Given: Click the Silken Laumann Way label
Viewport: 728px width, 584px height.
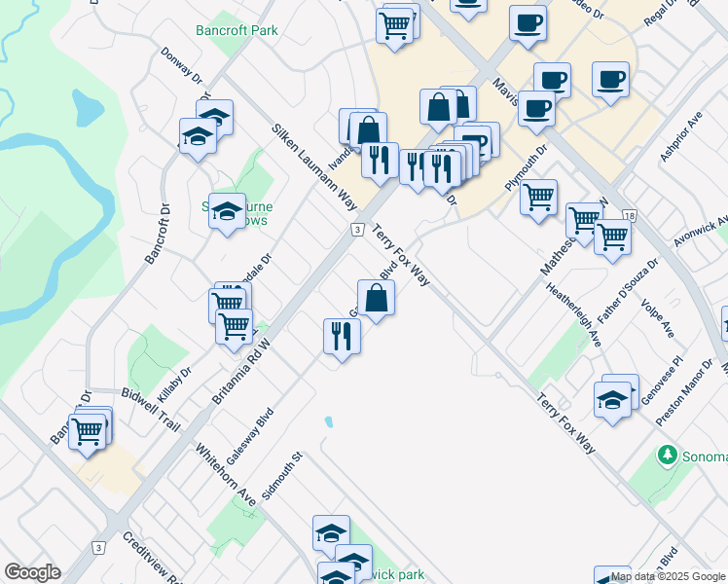Looking at the screenshot, I should [314, 167].
